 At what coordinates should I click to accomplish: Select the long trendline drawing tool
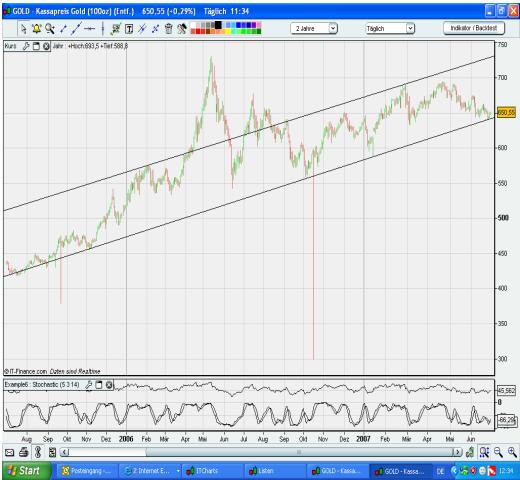click(x=76, y=29)
